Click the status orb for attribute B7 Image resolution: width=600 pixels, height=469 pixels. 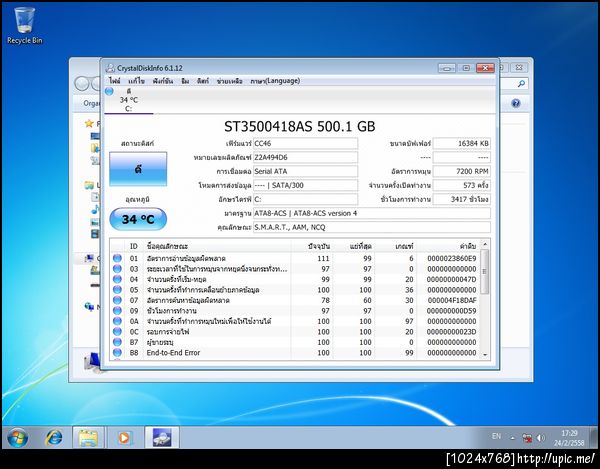tap(117, 342)
